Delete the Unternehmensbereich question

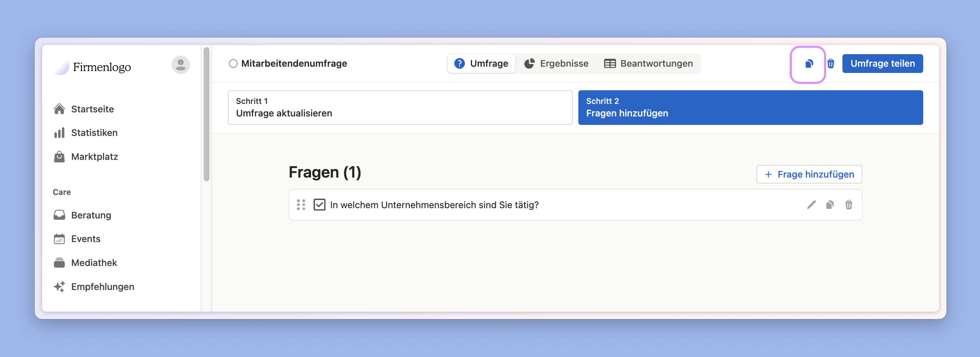[848, 205]
